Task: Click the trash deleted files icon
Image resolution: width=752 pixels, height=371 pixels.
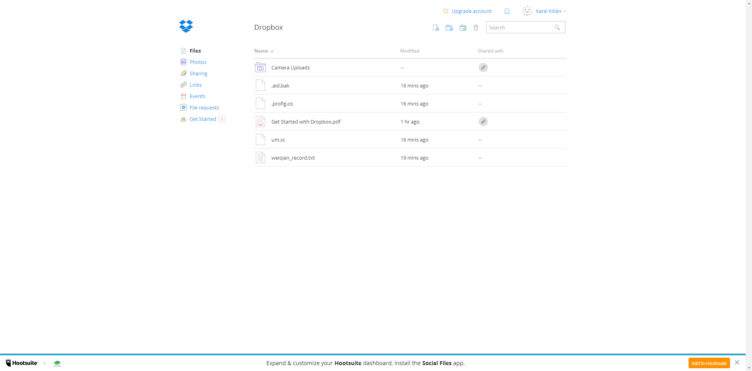Action: point(476,28)
